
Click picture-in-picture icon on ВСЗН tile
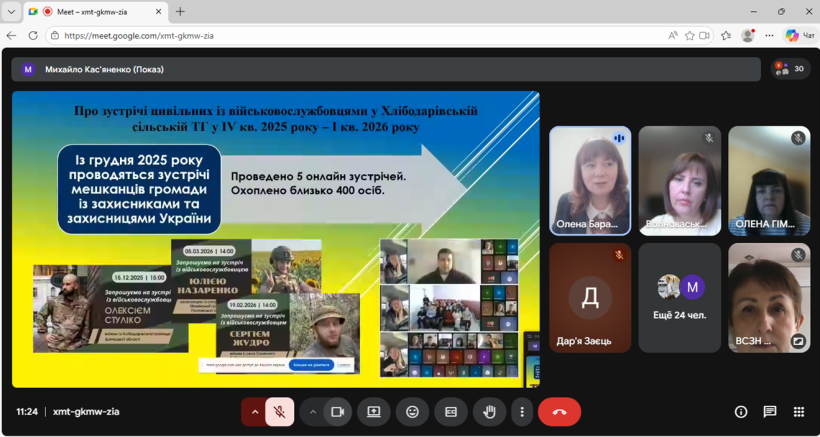click(798, 341)
